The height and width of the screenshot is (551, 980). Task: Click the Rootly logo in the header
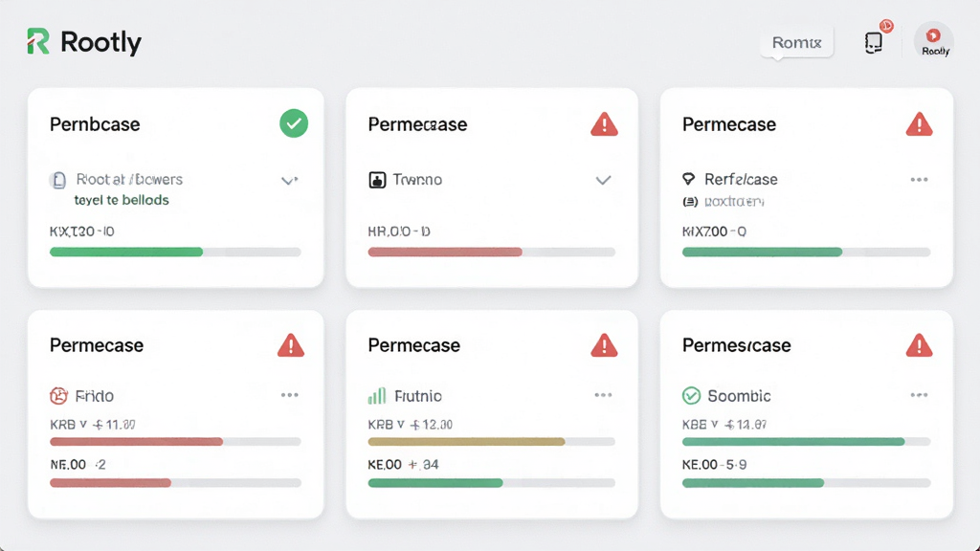click(84, 42)
